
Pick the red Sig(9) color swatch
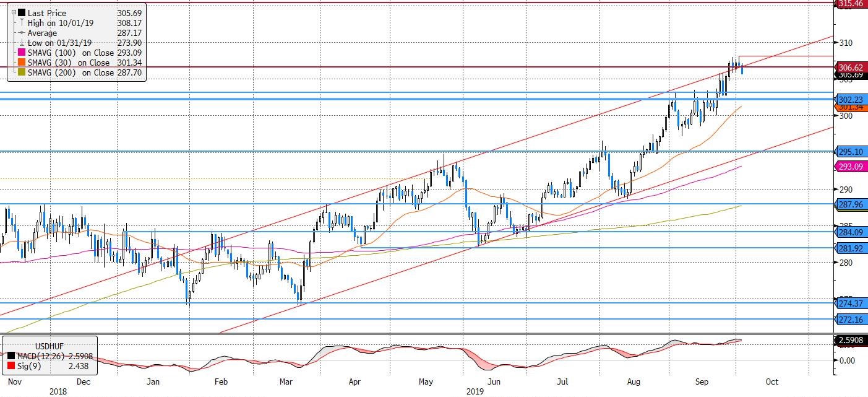coord(12,367)
